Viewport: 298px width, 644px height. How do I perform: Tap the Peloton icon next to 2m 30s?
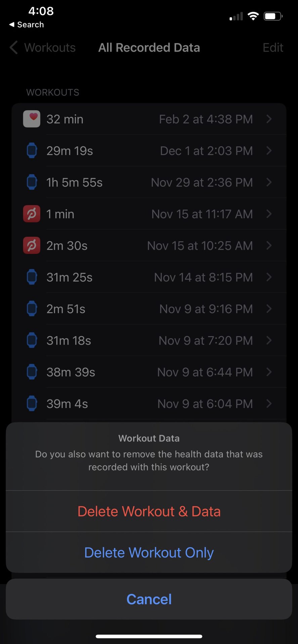[x=32, y=246]
